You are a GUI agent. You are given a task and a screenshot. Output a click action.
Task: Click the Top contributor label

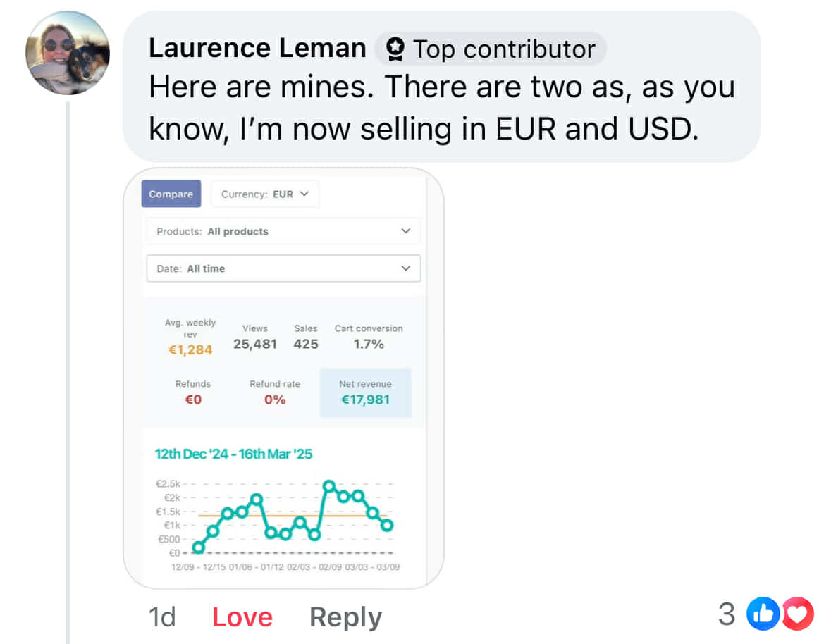503,49
